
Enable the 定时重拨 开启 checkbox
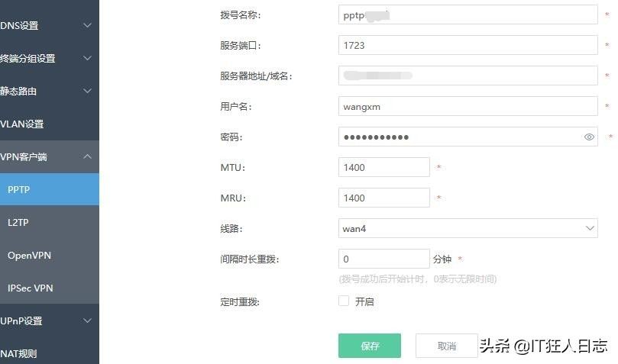[344, 301]
